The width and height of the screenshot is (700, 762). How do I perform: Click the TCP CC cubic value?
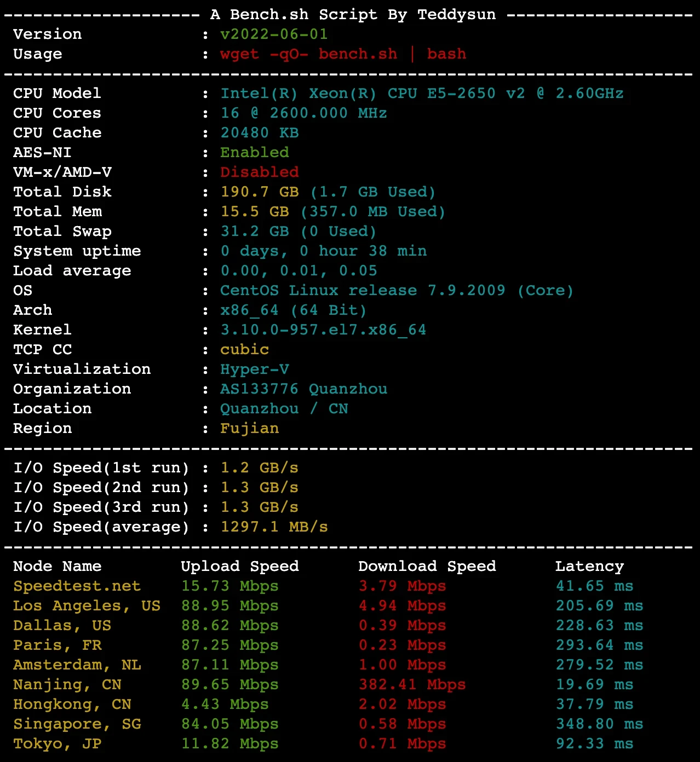pos(244,350)
